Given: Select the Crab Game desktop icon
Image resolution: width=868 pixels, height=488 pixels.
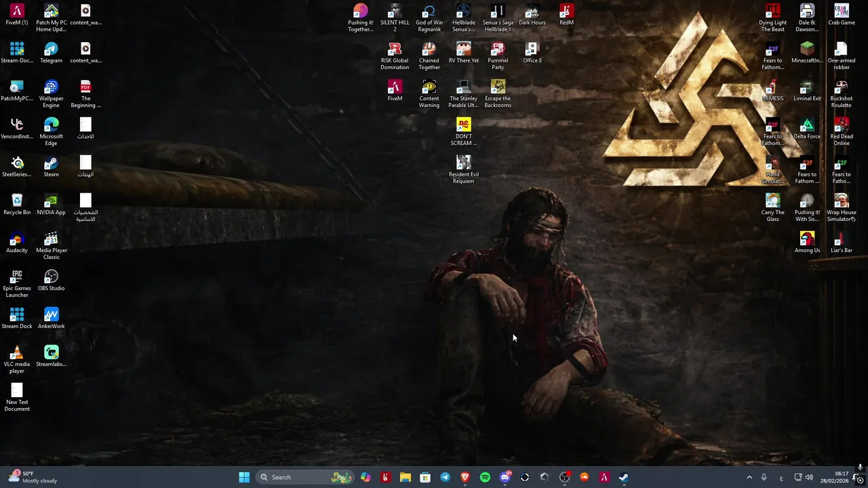Looking at the screenshot, I should click(842, 16).
